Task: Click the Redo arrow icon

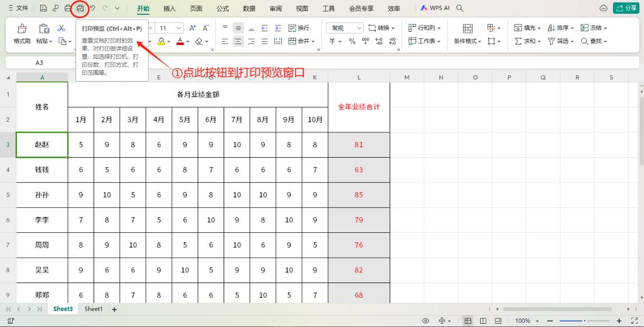Action: (x=105, y=8)
